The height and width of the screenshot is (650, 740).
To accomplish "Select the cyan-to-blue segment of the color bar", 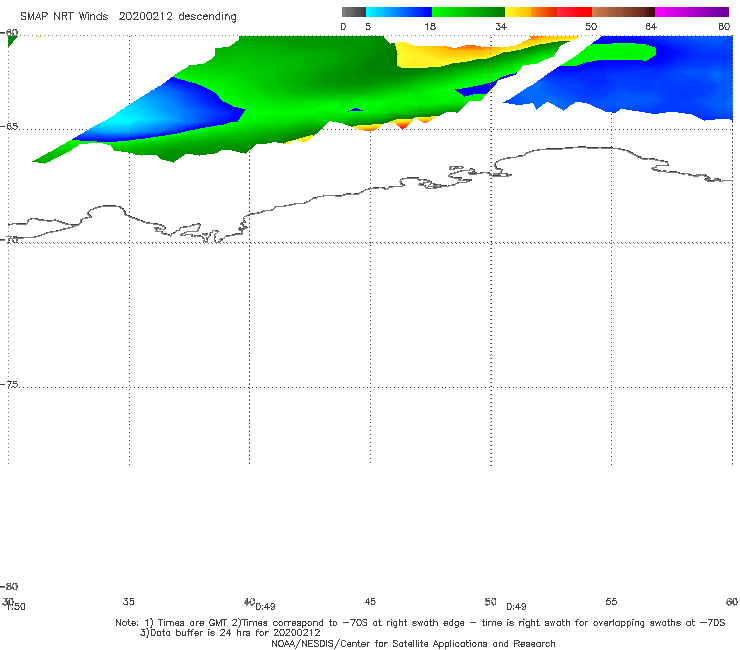I will (x=399, y=12).
